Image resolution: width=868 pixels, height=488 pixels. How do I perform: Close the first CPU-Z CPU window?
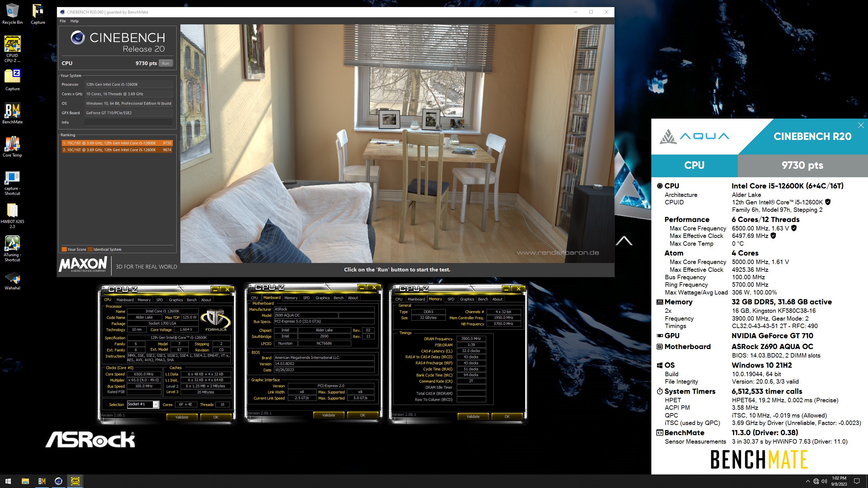click(227, 289)
